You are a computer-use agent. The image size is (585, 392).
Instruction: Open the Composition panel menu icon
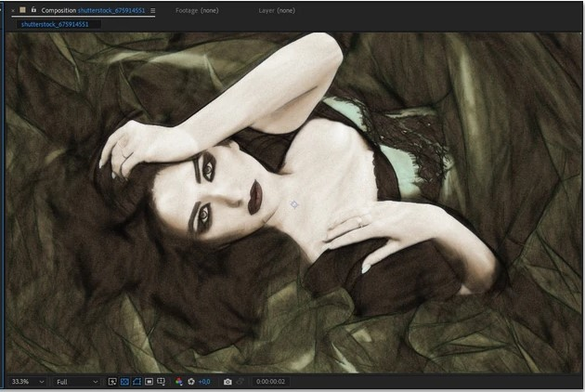pos(153,10)
